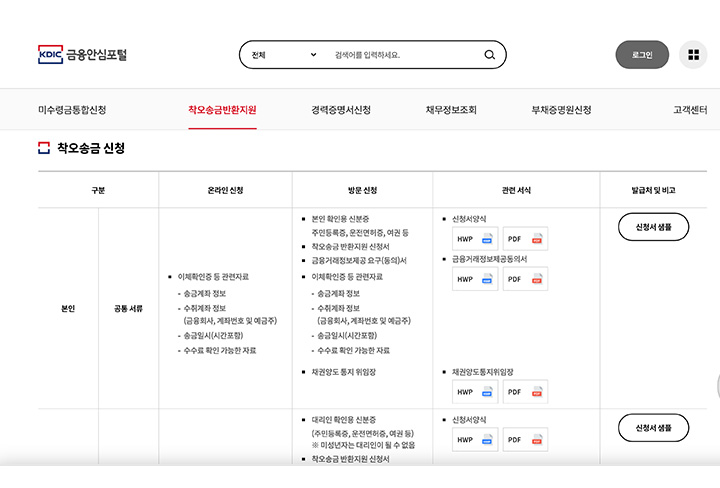
Task: Open the grid all-menu icon
Action: (x=693, y=55)
